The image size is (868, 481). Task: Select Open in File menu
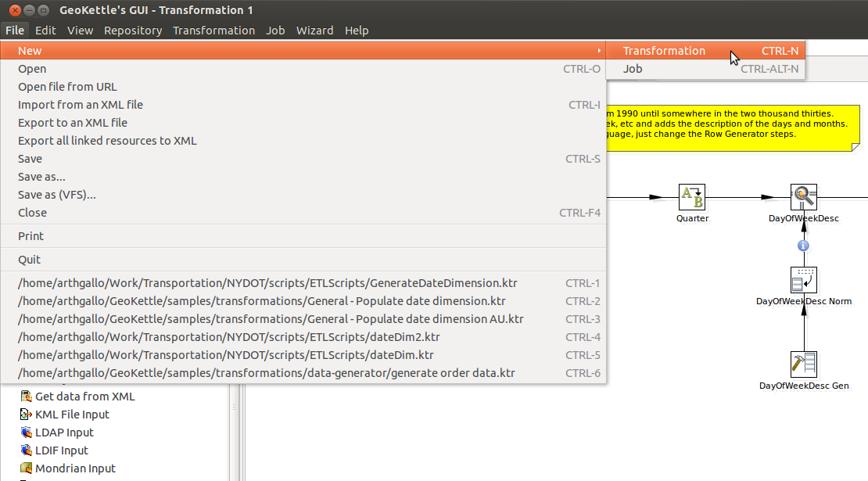coord(303,69)
